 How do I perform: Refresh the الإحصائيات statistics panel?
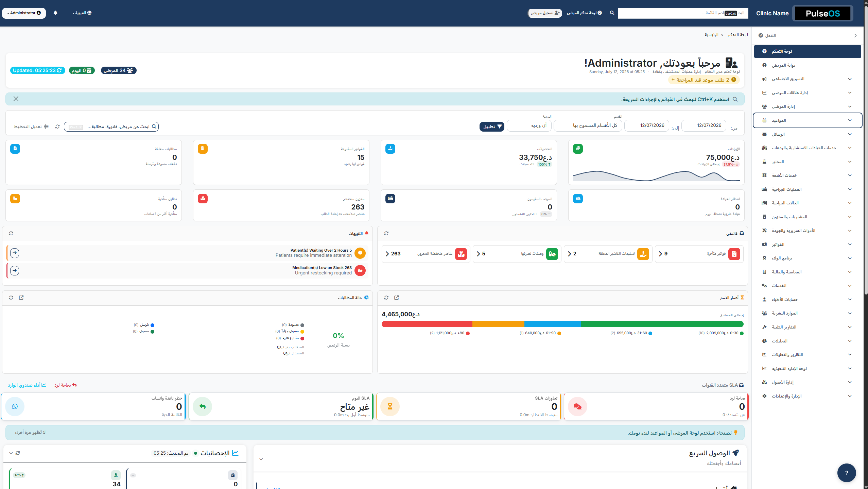coord(18,453)
